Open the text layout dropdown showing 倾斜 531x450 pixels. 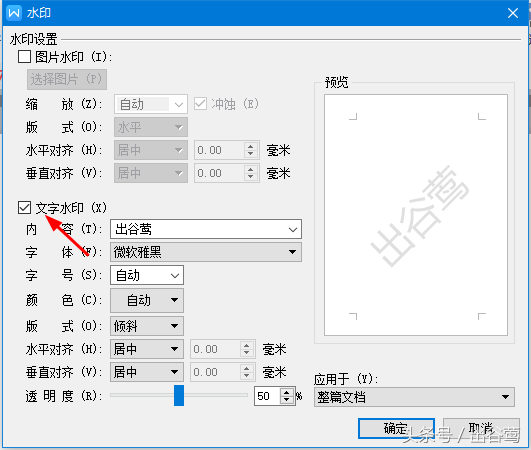click(x=147, y=326)
